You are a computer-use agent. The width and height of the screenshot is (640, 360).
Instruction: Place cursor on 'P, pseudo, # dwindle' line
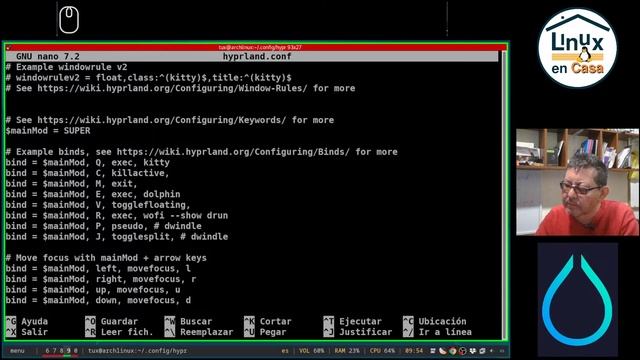pos(104,226)
